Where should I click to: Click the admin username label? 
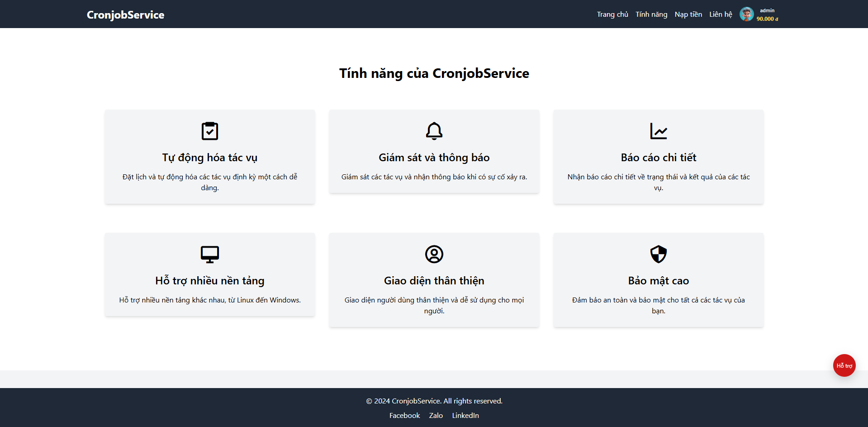pyautogui.click(x=767, y=10)
